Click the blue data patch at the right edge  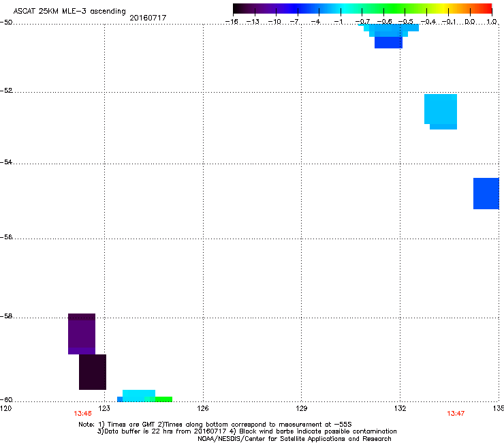tap(486, 194)
